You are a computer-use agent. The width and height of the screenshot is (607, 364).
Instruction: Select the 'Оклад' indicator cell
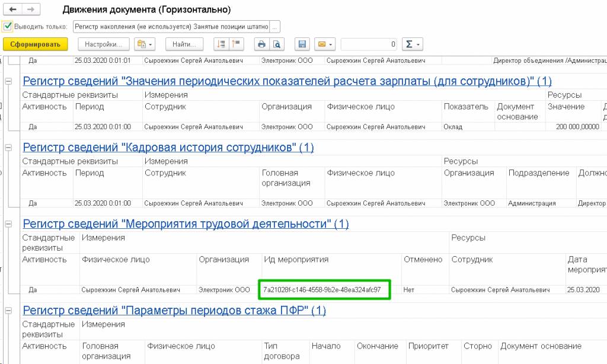point(468,127)
